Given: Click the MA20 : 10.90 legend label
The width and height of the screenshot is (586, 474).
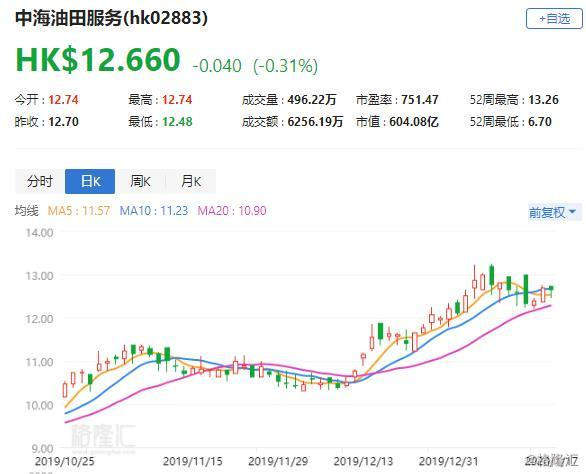Looking at the screenshot, I should [232, 210].
